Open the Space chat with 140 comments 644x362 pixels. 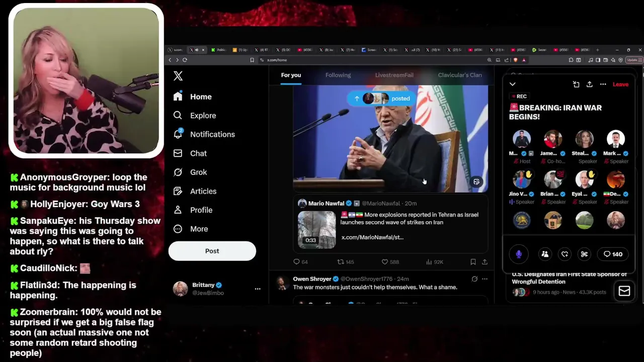tap(613, 254)
